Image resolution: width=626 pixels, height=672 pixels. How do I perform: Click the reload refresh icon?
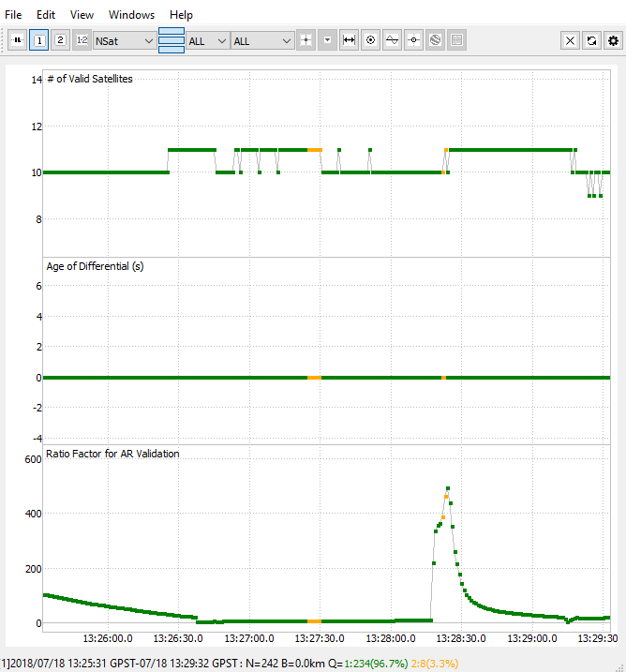pos(591,40)
